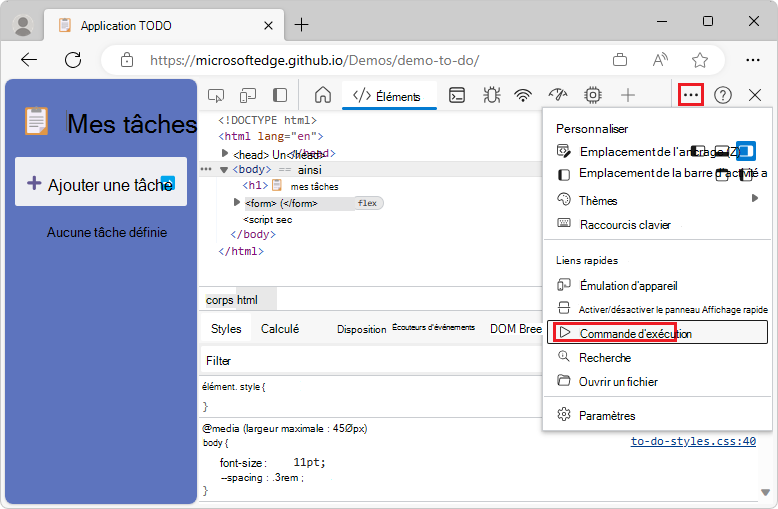This screenshot has height=509, width=778.
Task: Switch to the Éléments tab
Action: 389,96
